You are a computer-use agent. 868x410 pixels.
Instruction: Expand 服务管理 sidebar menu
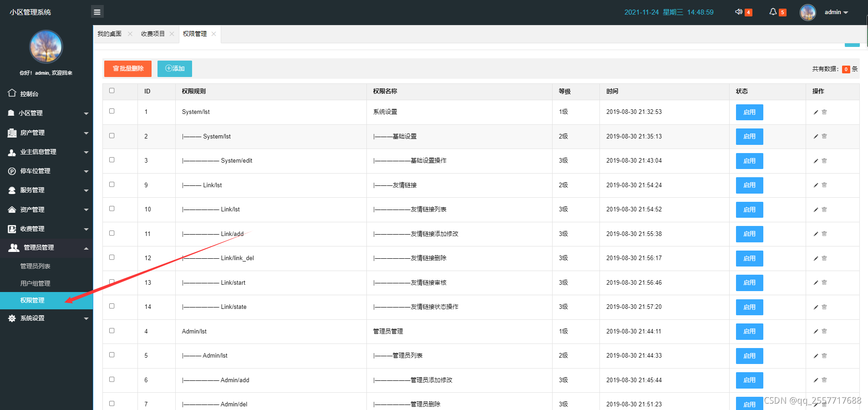46,190
